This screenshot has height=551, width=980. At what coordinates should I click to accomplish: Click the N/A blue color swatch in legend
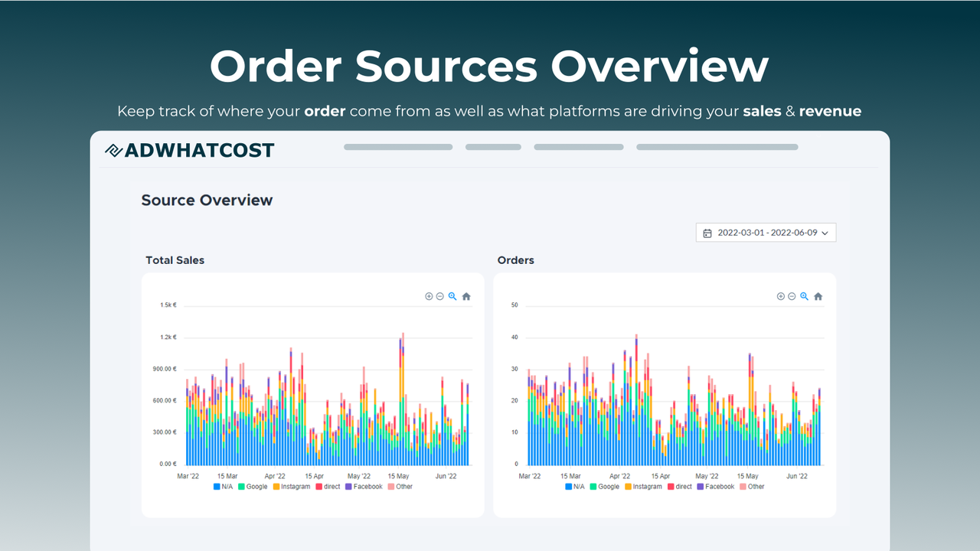[x=217, y=486]
